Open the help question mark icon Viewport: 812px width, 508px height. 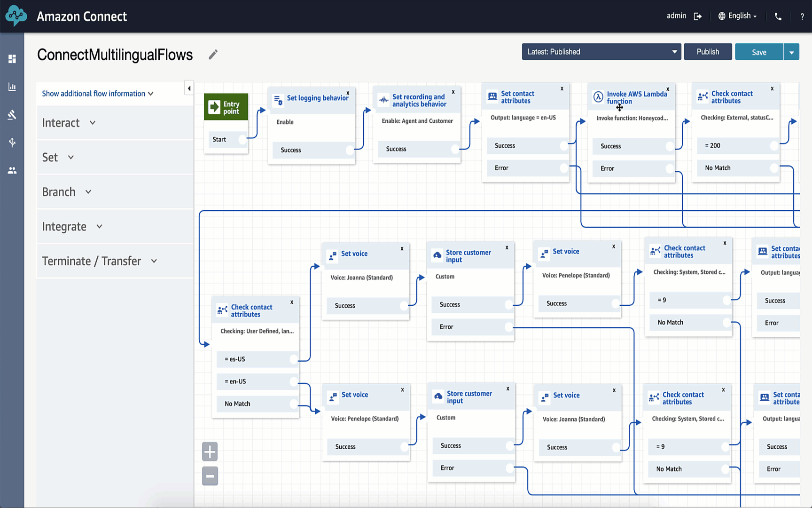click(802, 16)
